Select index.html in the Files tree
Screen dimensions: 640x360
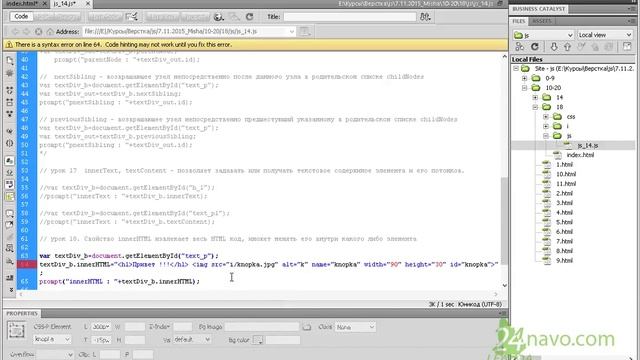click(x=580, y=155)
